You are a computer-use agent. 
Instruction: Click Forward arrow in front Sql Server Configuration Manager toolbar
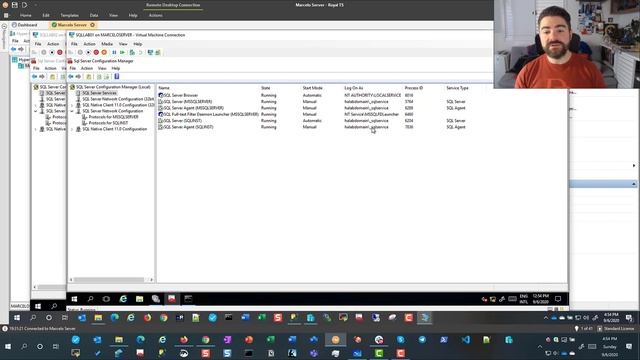(x=78, y=76)
